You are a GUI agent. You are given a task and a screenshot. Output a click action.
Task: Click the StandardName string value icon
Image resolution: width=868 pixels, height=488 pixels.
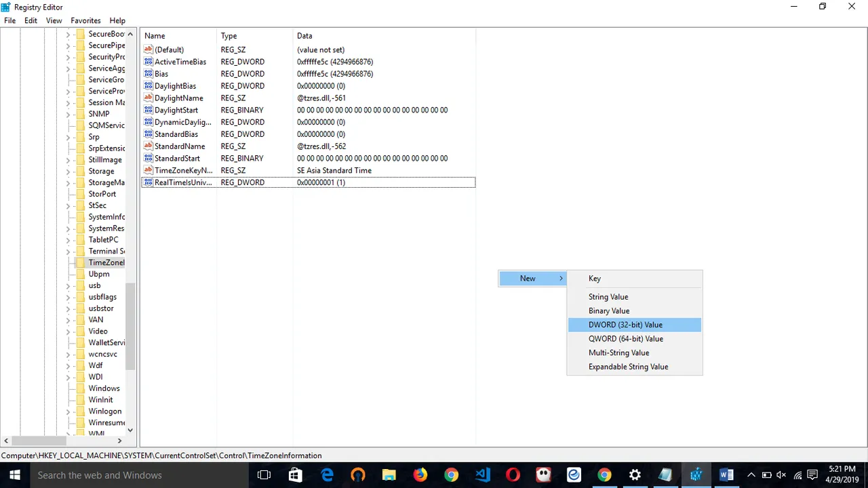(149, 146)
